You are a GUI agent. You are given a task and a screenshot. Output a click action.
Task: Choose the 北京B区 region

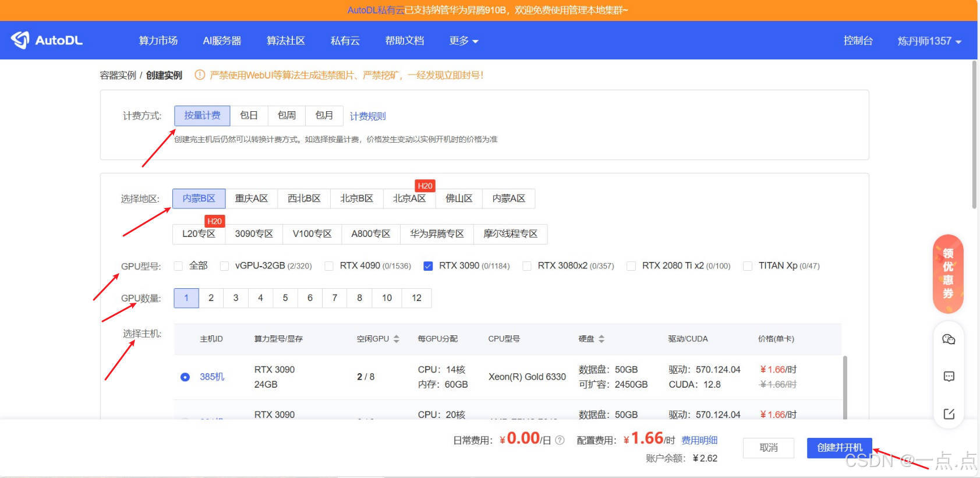pyautogui.click(x=357, y=199)
